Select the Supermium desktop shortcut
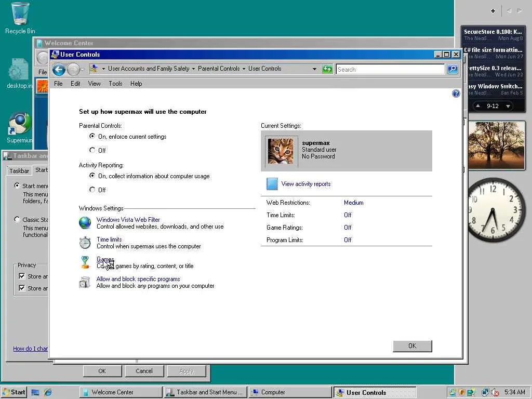Screen dimensions: 532x399 click(20, 128)
